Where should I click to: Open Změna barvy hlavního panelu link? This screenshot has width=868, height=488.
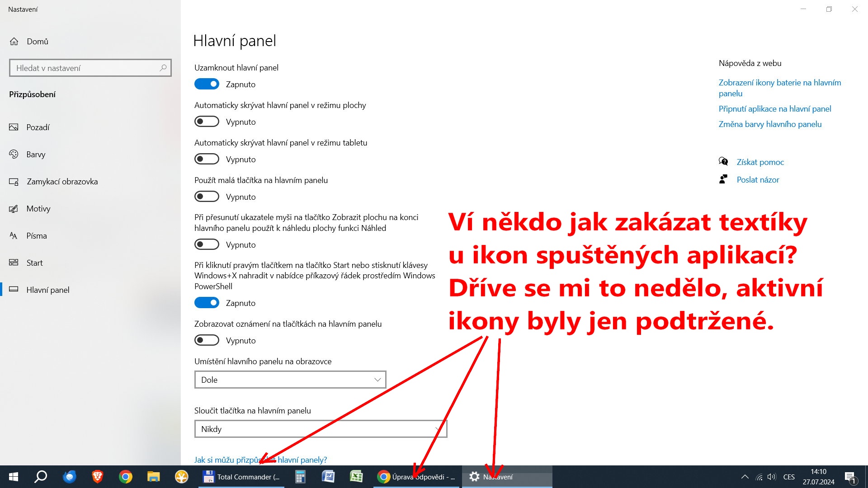point(770,124)
